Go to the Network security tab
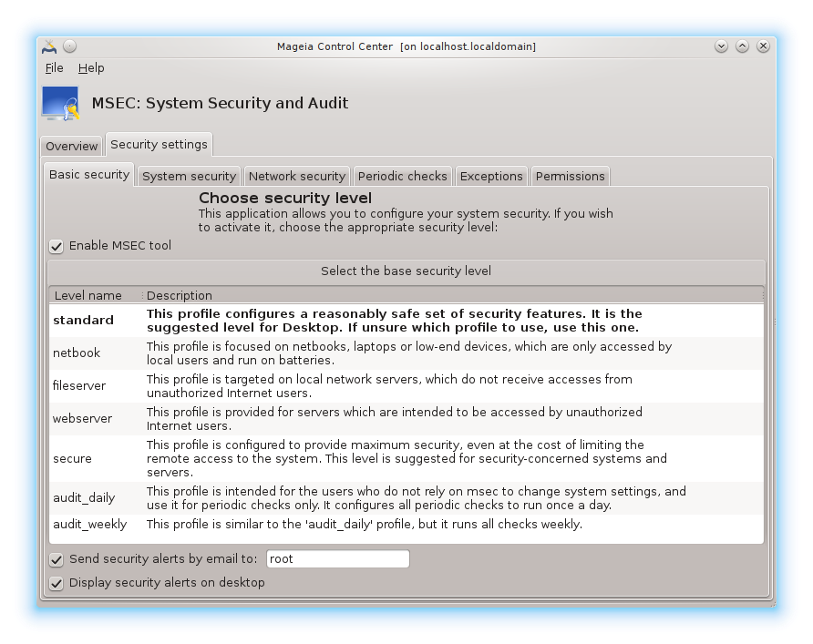Image resolution: width=813 pixels, height=644 pixels. coord(296,176)
